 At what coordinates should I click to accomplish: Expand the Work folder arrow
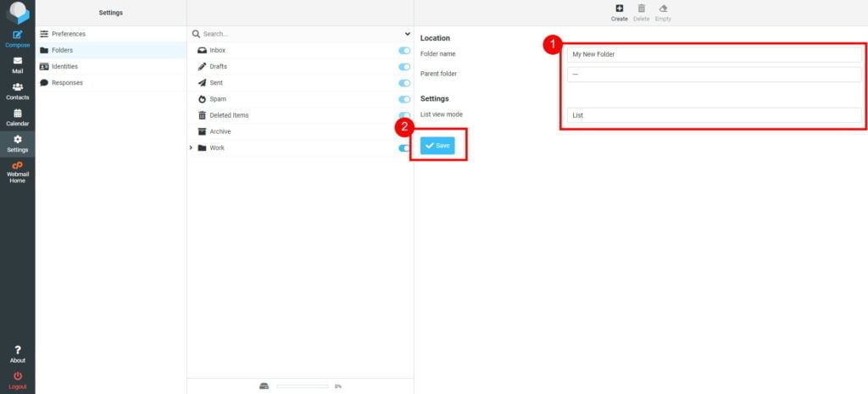pos(191,147)
